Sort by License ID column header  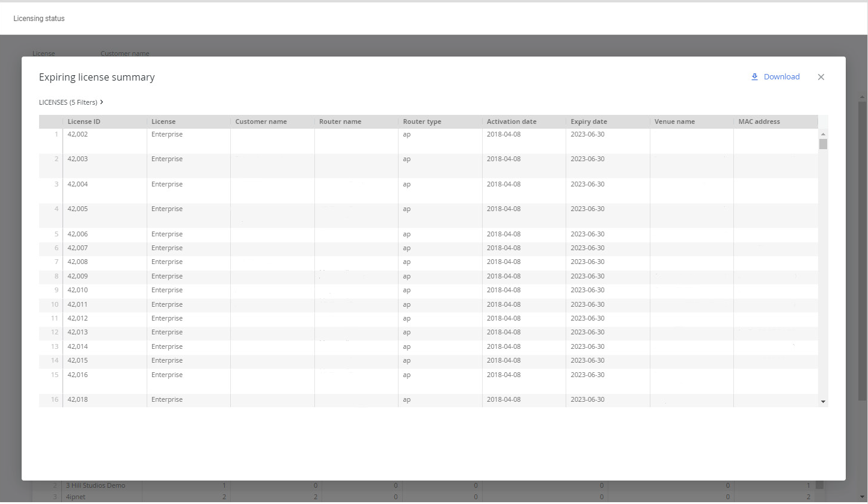(x=84, y=121)
